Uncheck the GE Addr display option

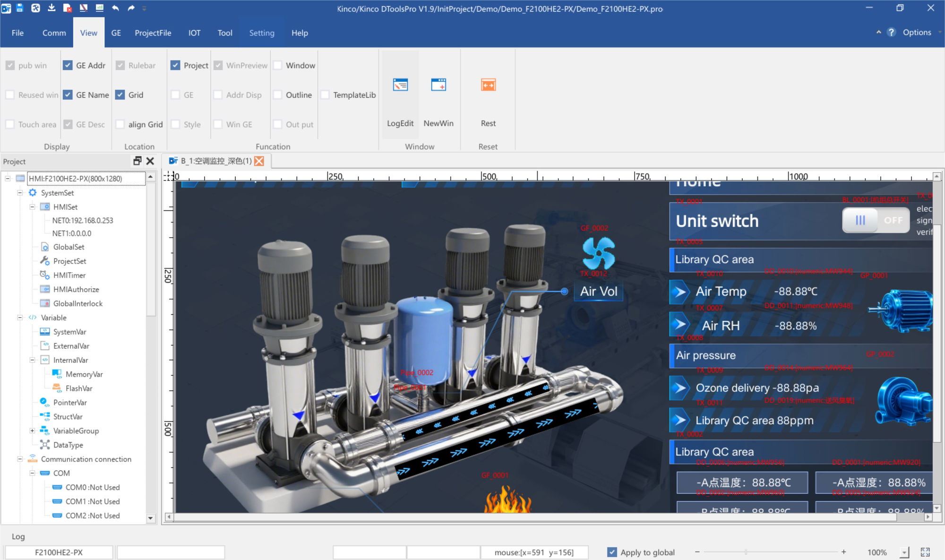pos(68,65)
